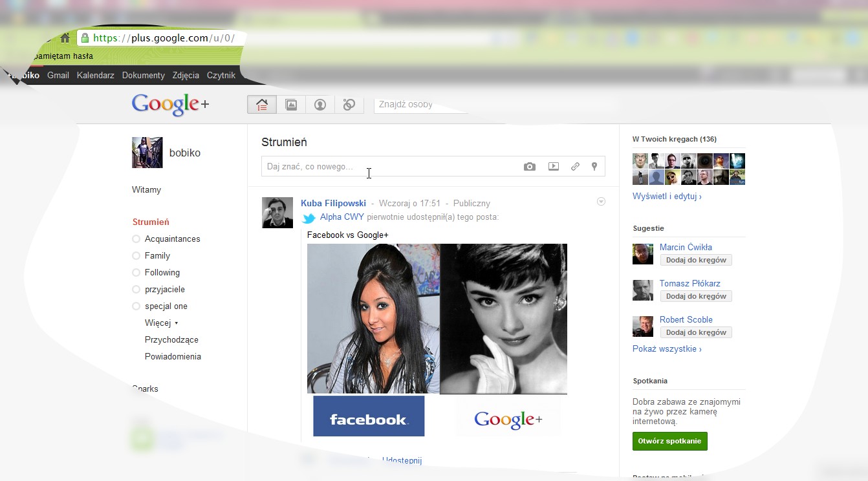This screenshot has width=868, height=481.
Task: Open the Tomasz Płókarz name link
Action: click(689, 283)
